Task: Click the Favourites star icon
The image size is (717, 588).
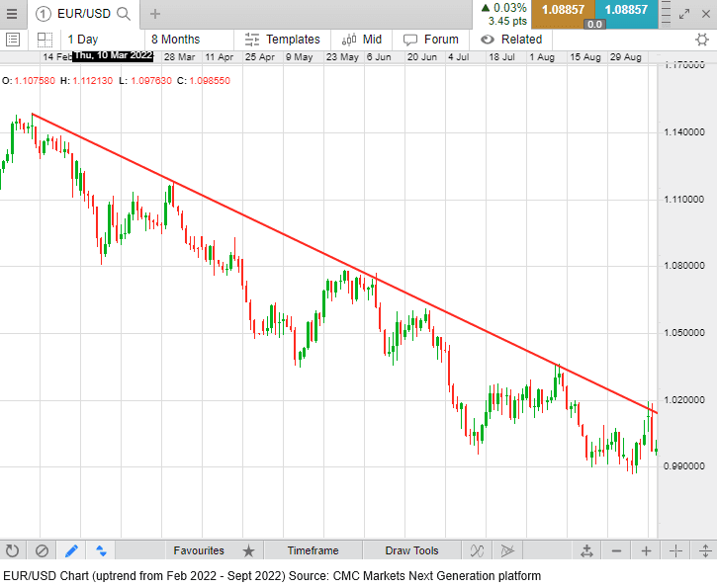Action: tap(248, 550)
